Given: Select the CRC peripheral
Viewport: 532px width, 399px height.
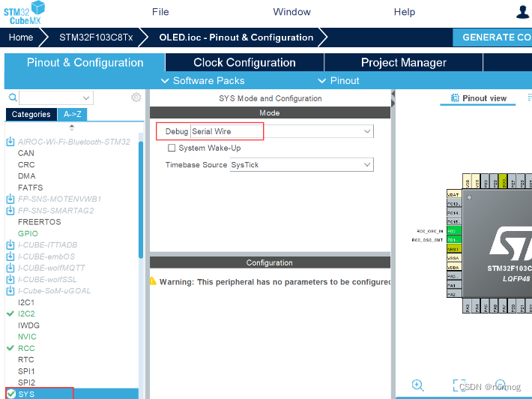Looking at the screenshot, I should (26, 164).
